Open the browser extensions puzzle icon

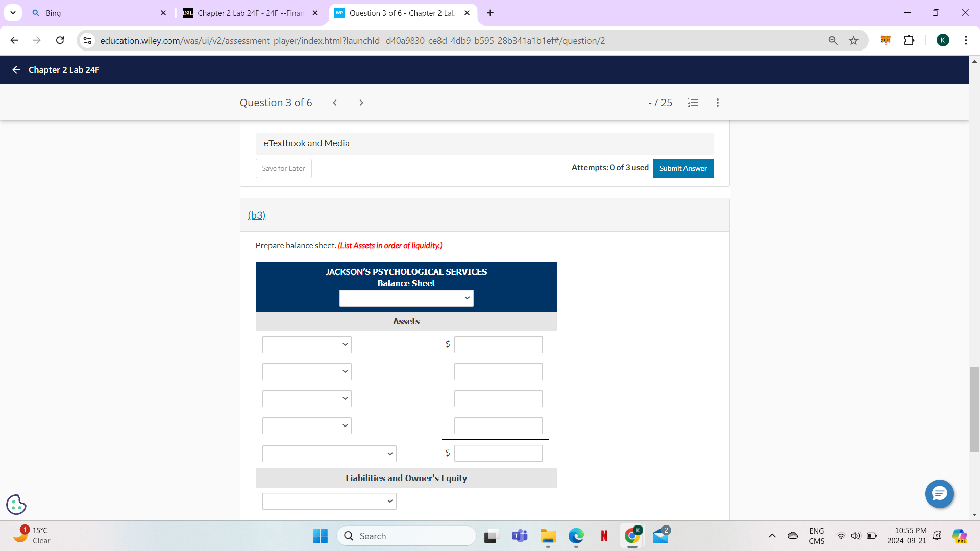click(910, 40)
